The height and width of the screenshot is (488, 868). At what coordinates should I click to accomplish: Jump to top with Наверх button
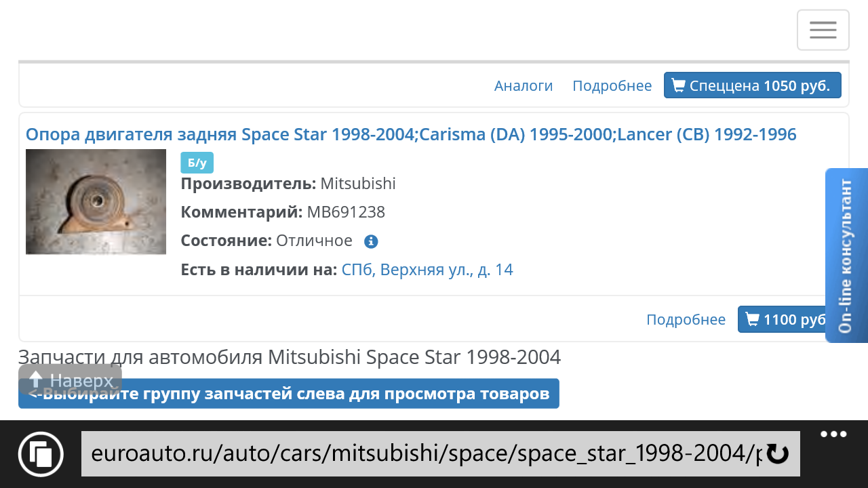click(x=71, y=381)
